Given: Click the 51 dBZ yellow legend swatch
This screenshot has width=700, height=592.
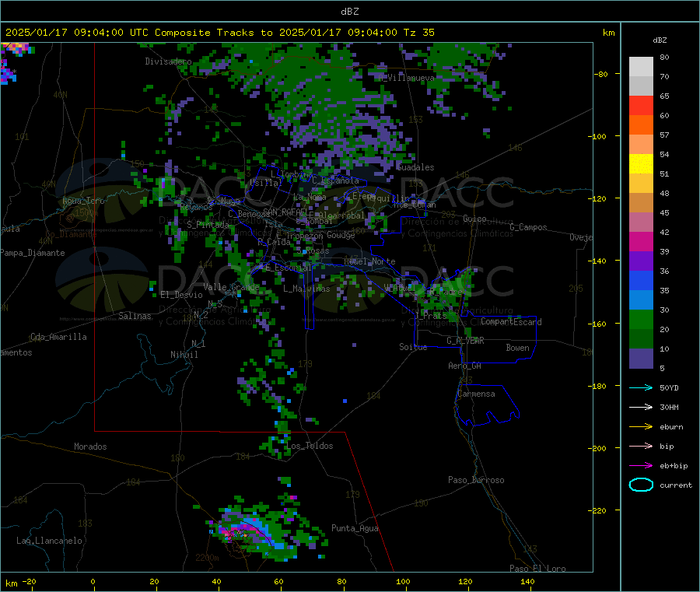Looking at the screenshot, I should pyautogui.click(x=641, y=164).
